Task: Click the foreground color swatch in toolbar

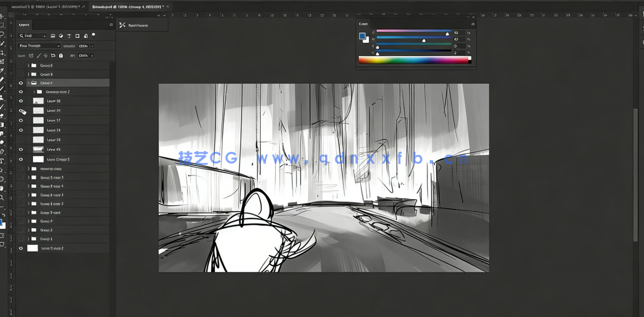Action: tap(2, 223)
